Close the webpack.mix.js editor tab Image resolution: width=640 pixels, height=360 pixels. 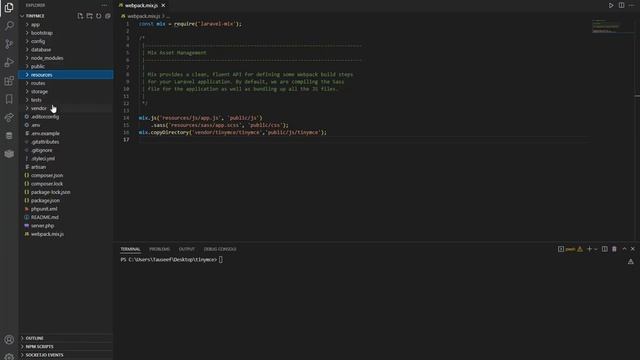(x=163, y=5)
